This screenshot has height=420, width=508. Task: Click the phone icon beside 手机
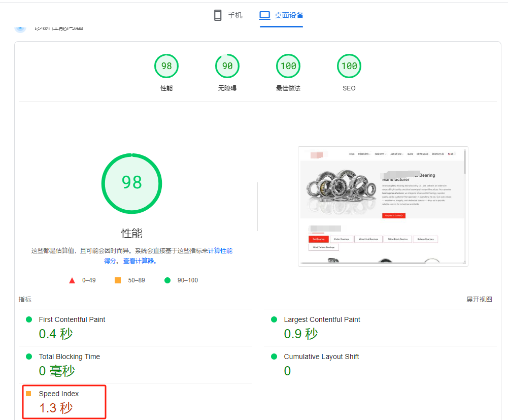click(218, 15)
